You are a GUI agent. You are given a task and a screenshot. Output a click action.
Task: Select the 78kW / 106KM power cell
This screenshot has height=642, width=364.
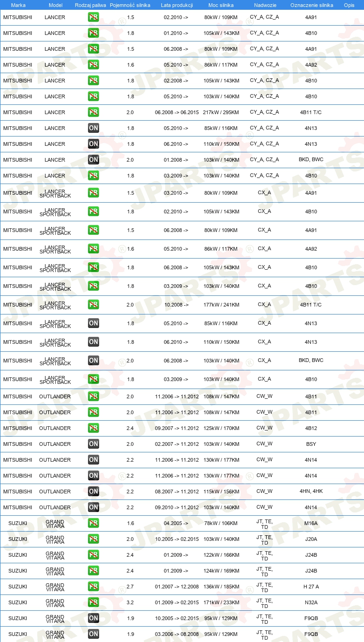[221, 523]
